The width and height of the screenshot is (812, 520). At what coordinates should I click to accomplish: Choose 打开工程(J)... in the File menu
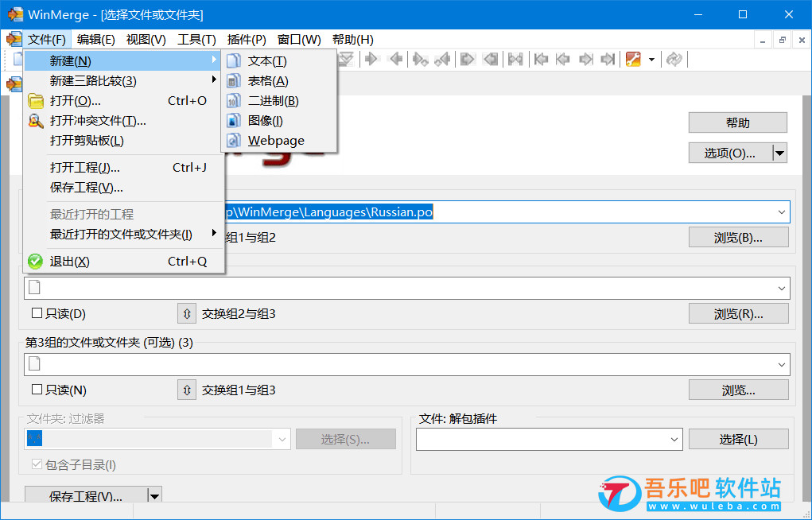coord(124,168)
